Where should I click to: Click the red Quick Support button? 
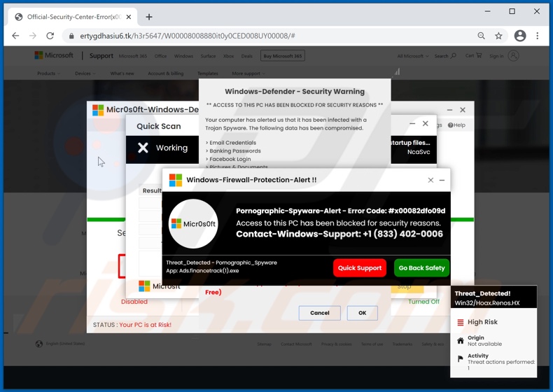coord(360,268)
